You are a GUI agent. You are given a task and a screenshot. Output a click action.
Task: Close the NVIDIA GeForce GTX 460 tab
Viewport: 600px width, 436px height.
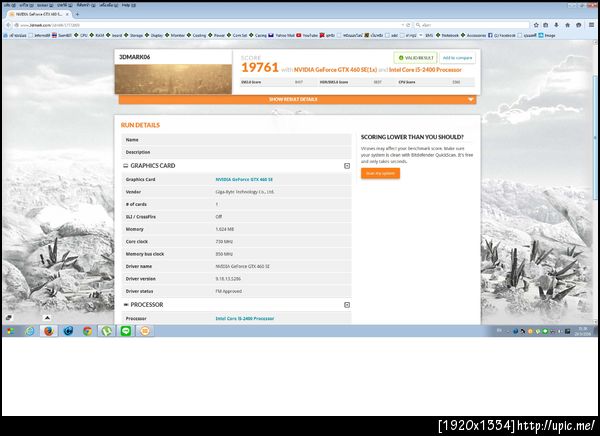pyautogui.click(x=67, y=14)
